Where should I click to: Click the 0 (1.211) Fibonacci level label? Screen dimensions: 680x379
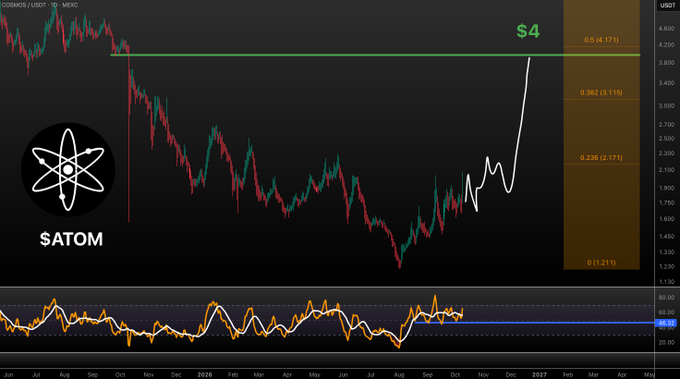[601, 262]
